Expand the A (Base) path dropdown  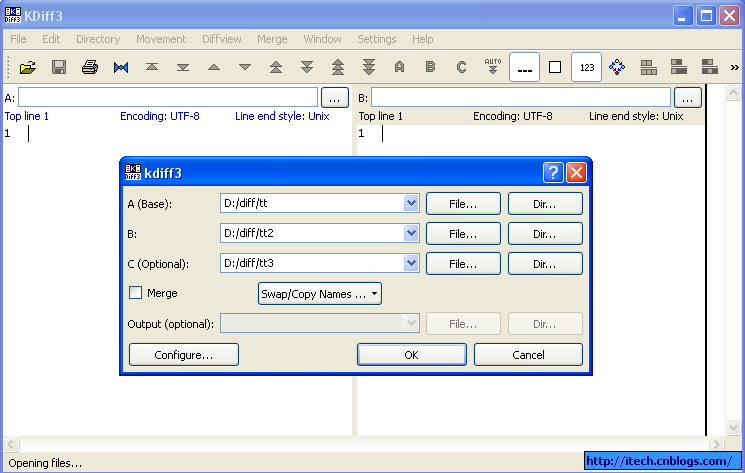[x=411, y=203]
